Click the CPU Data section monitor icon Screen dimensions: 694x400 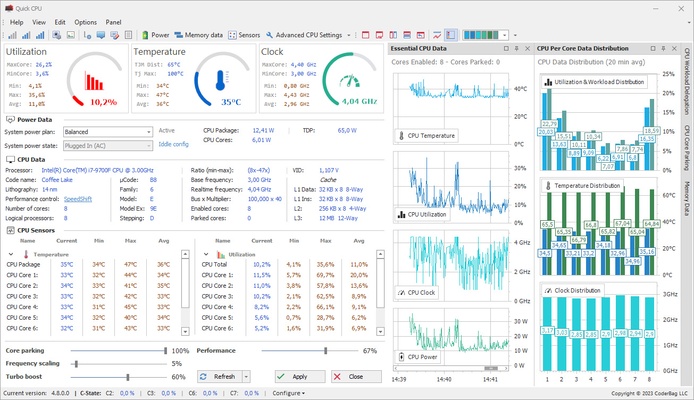click(11, 159)
